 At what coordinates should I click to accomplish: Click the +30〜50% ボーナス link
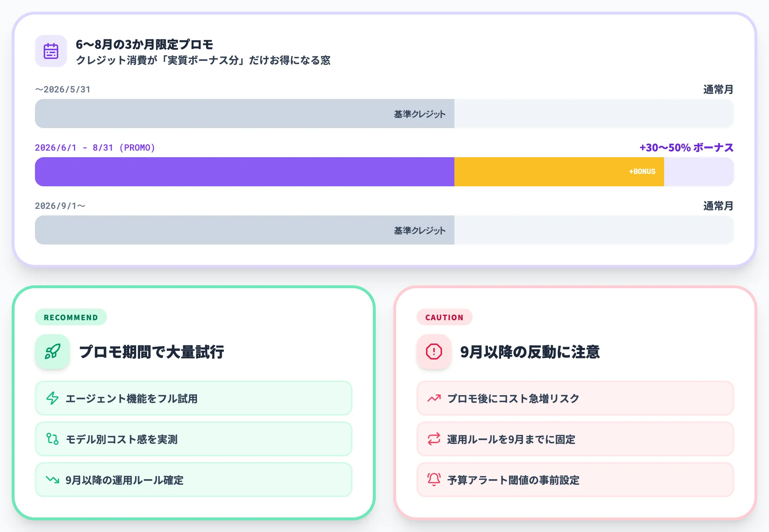coord(686,148)
